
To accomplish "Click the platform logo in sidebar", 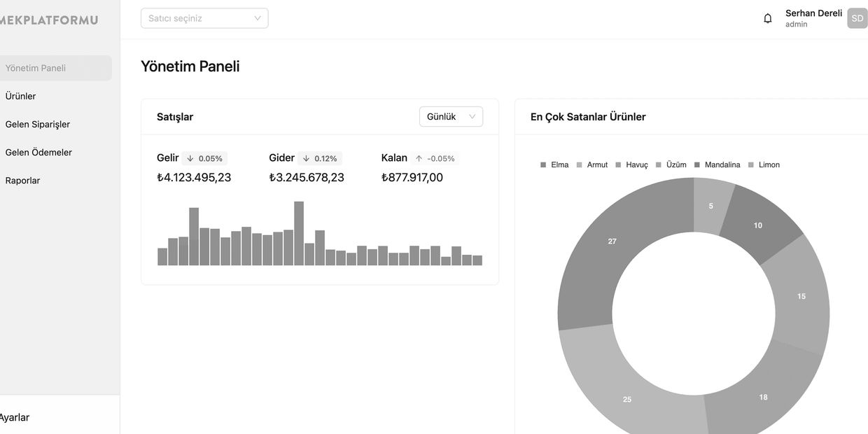I will point(49,20).
